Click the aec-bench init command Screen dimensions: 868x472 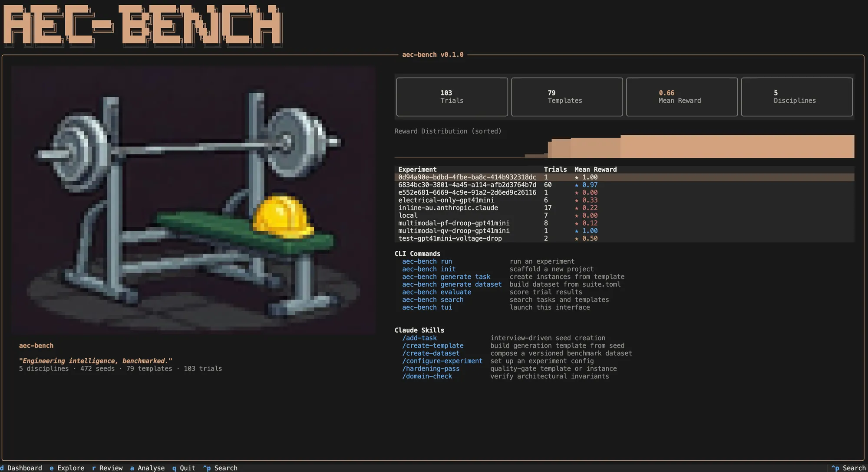429,269
